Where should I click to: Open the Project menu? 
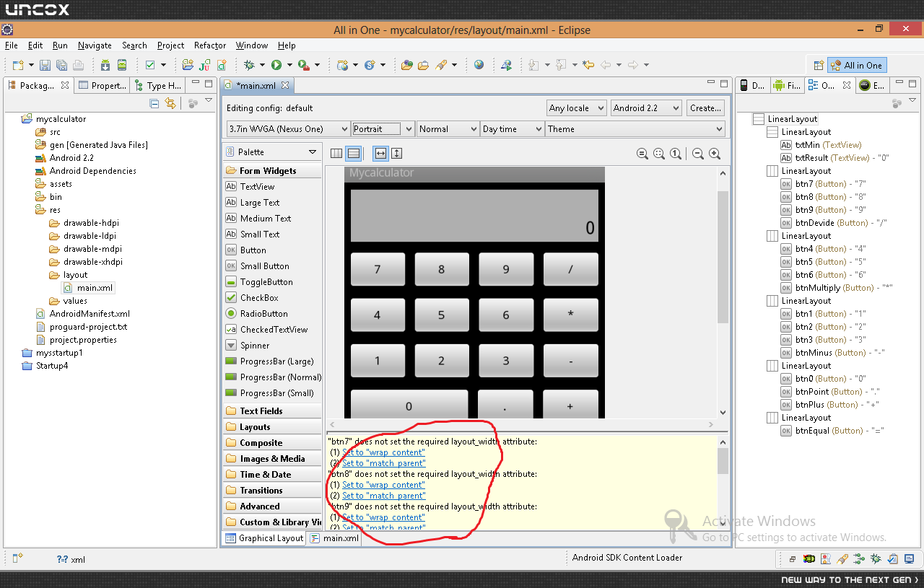(x=170, y=45)
